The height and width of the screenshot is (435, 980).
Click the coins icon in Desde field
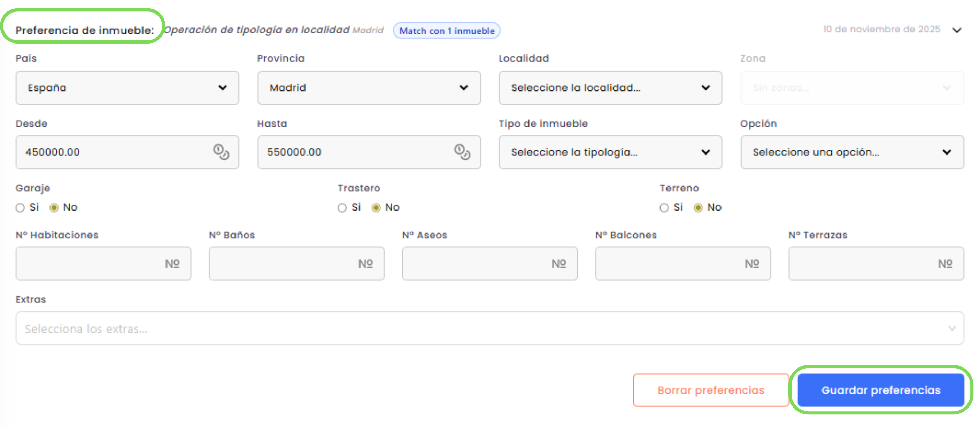[221, 152]
